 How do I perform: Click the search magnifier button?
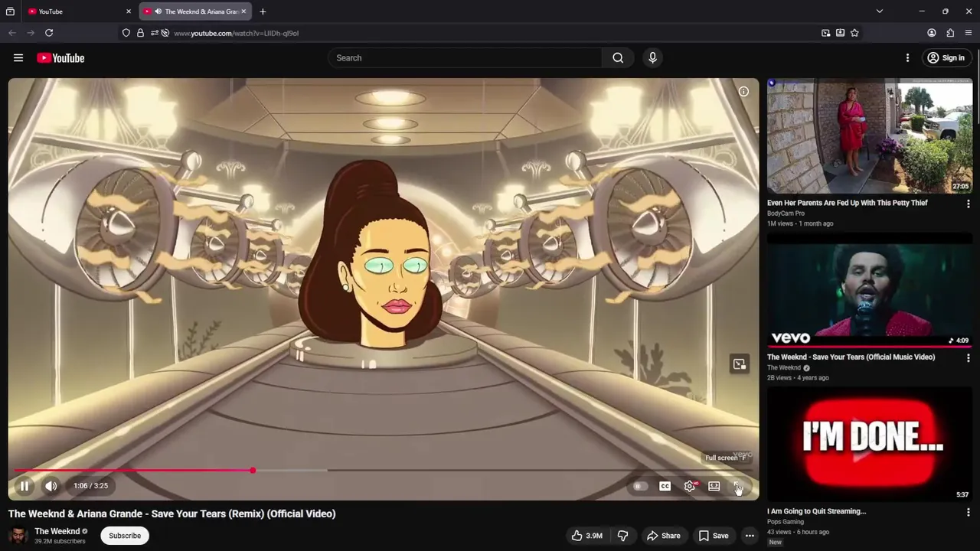coord(618,58)
